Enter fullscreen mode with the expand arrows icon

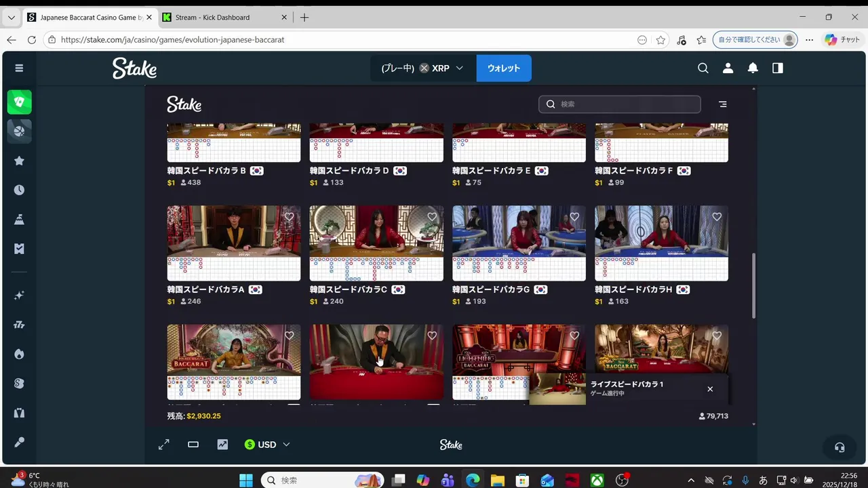pos(164,445)
